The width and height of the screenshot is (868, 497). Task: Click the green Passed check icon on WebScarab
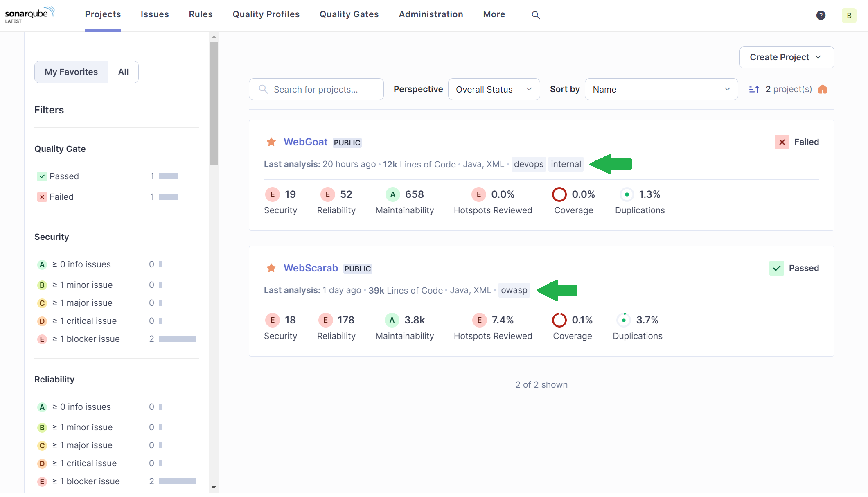pos(776,268)
